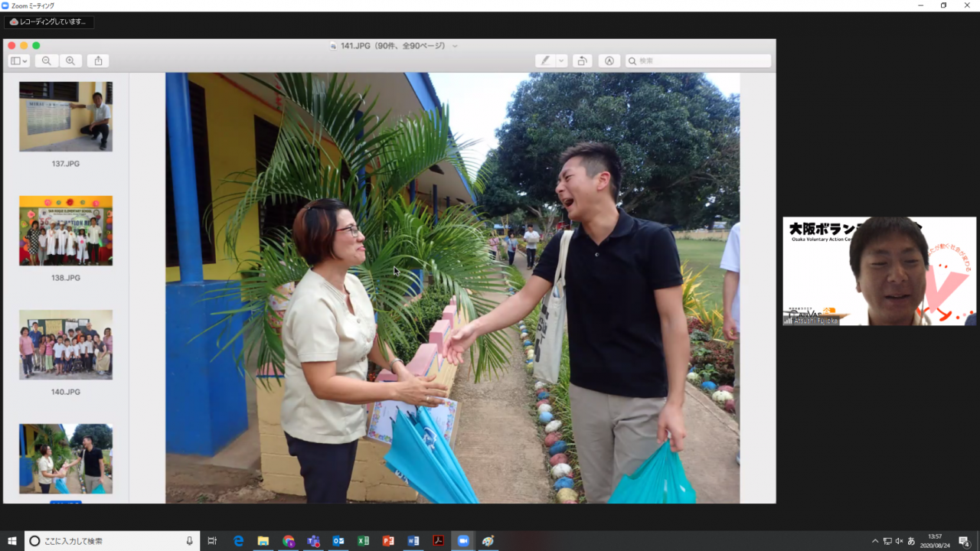Launch PowerPoint from the taskbar

(x=388, y=541)
